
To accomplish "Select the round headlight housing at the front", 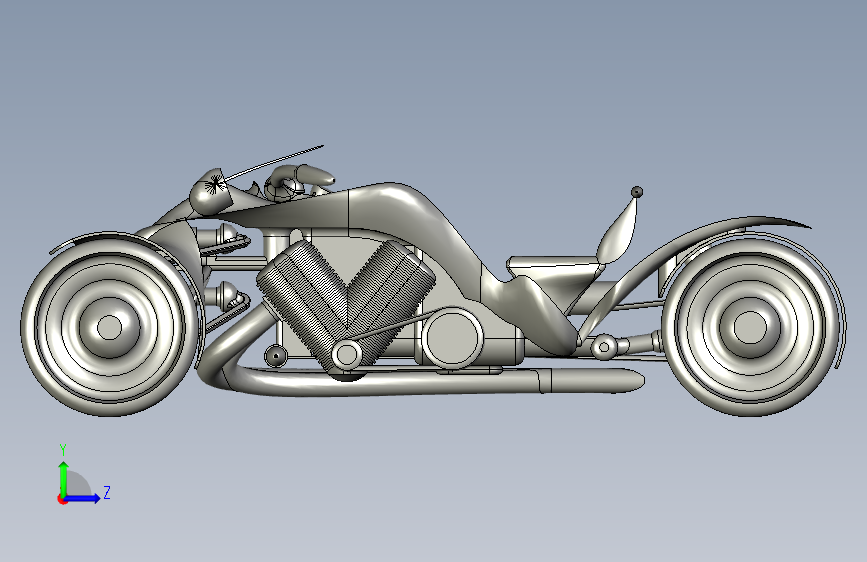I will 210,191.
